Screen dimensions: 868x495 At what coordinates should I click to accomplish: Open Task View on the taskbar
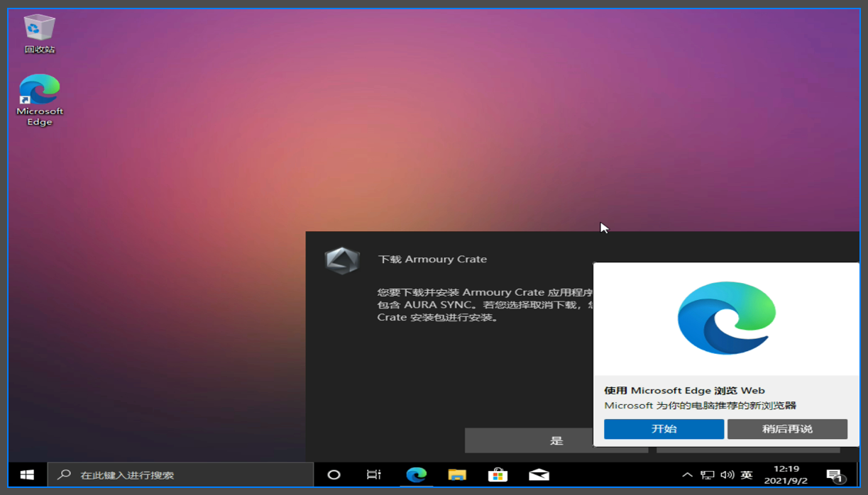(374, 474)
